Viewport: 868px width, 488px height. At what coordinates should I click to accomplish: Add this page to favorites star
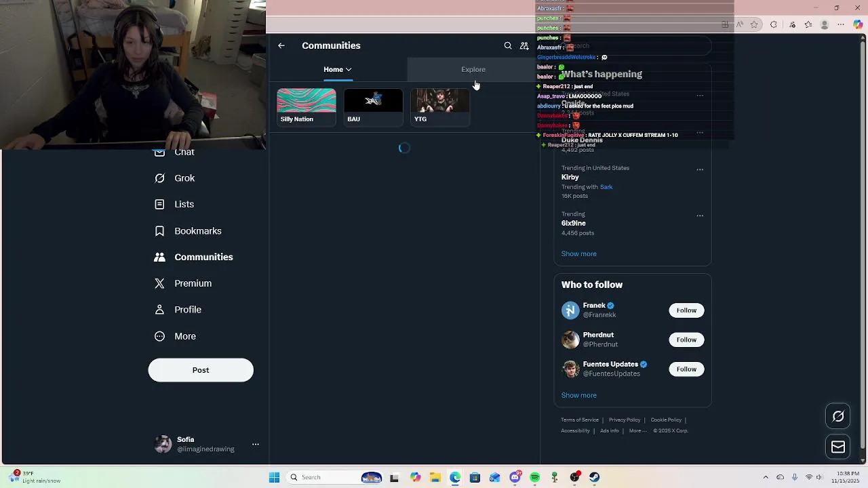pyautogui.click(x=754, y=25)
